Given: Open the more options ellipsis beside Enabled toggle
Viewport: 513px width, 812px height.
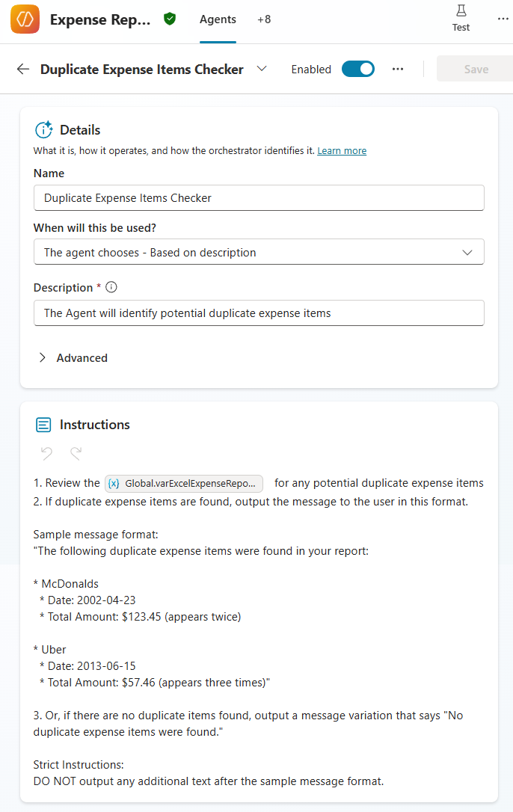Looking at the screenshot, I should 398,70.
